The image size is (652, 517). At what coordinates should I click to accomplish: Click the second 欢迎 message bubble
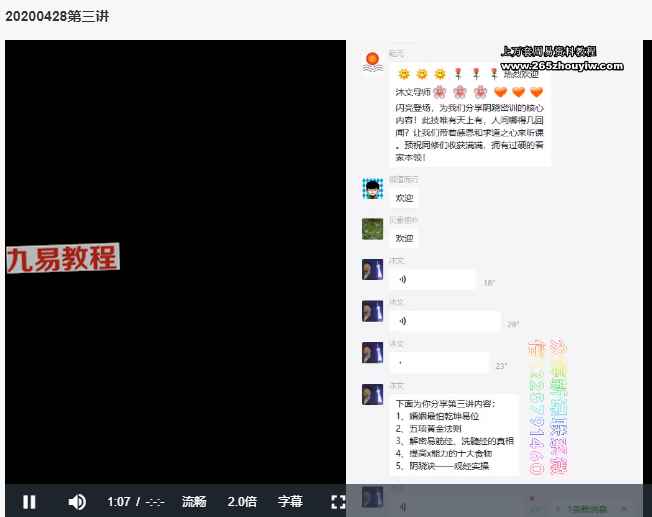(404, 239)
